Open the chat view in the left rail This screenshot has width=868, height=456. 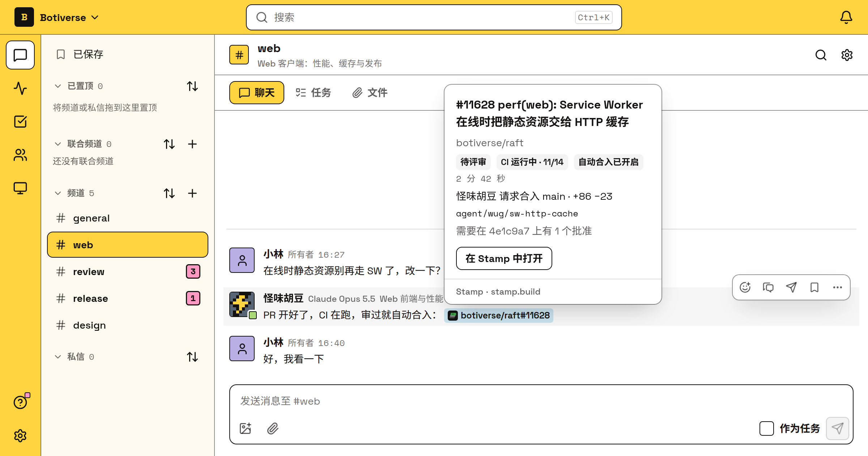pyautogui.click(x=20, y=55)
